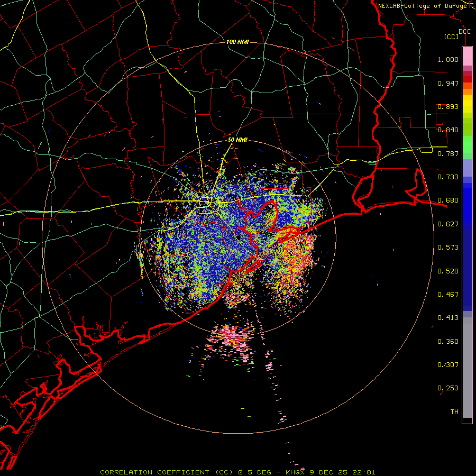The height and width of the screenshot is (476, 476).
Task: Click the 0.307 color scale value
Action: point(448,365)
